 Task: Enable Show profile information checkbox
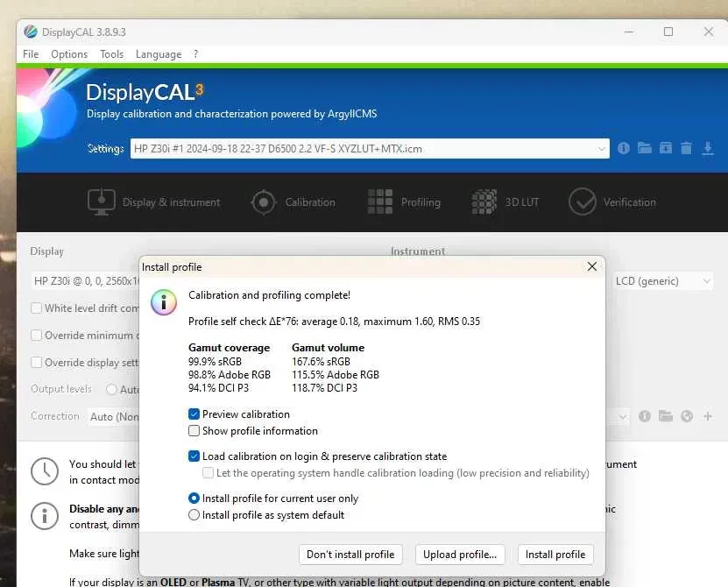(194, 431)
